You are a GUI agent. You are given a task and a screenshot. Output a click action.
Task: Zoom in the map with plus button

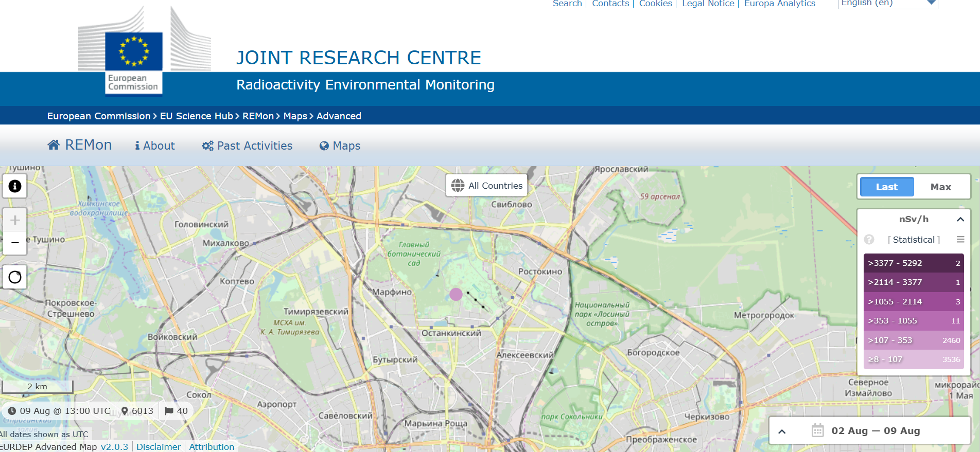(15, 220)
